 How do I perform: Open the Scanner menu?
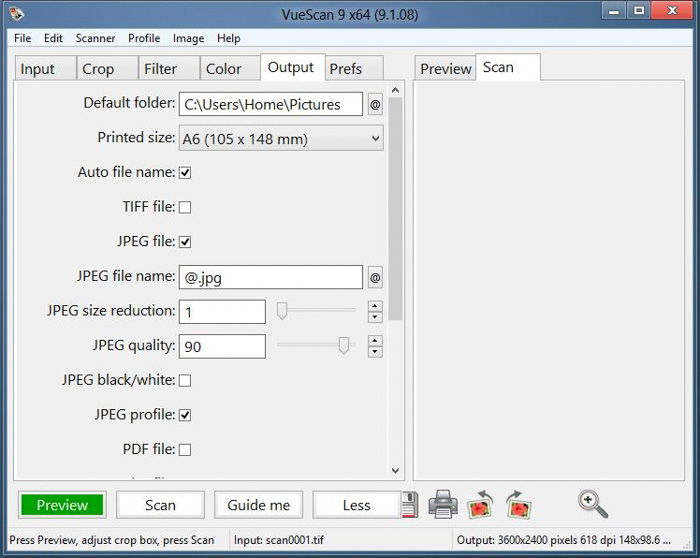(95, 38)
